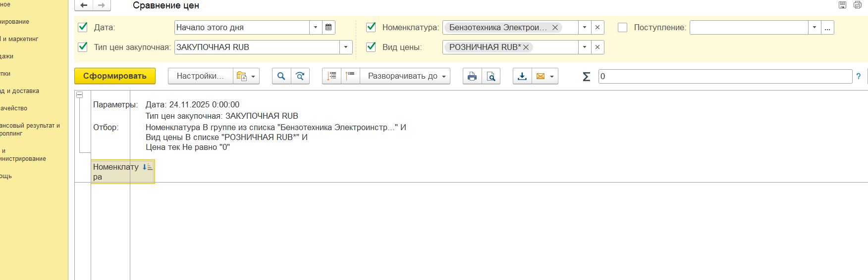
Task: Go forward with the right arrow
Action: click(x=102, y=5)
